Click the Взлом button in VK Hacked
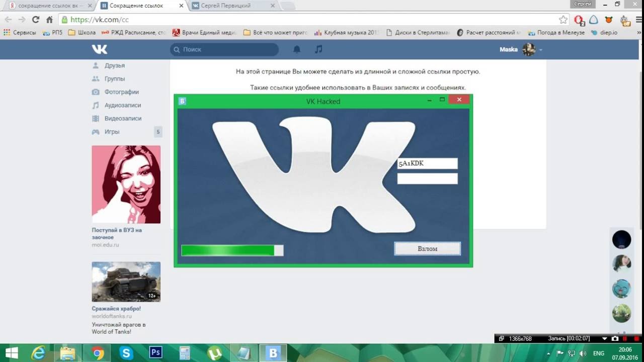This screenshot has height=362, width=644. tap(427, 248)
